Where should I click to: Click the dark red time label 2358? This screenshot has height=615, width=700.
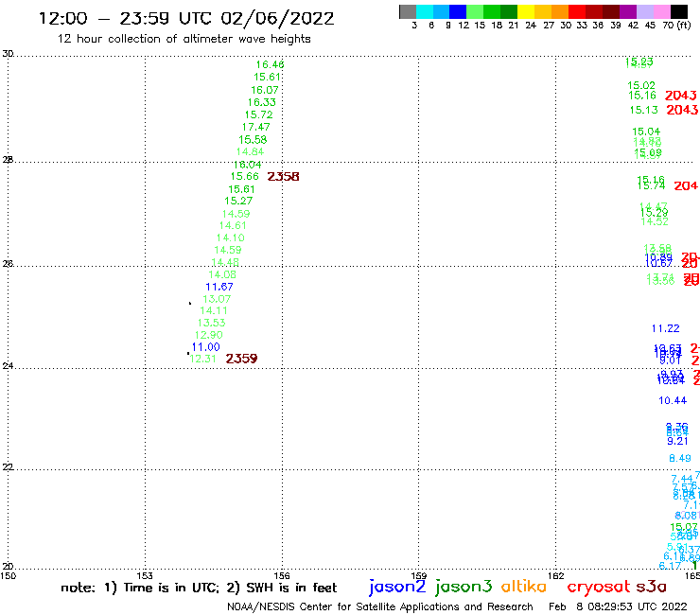pos(283,176)
